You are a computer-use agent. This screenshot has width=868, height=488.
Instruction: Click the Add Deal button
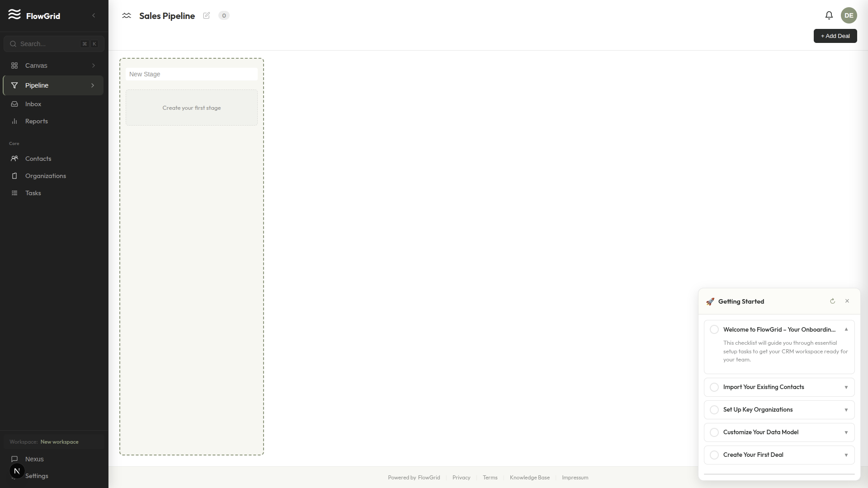pos(835,36)
